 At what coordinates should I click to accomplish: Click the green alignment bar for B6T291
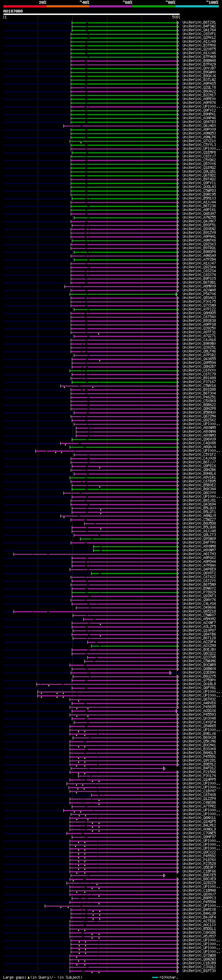(x=125, y=23)
